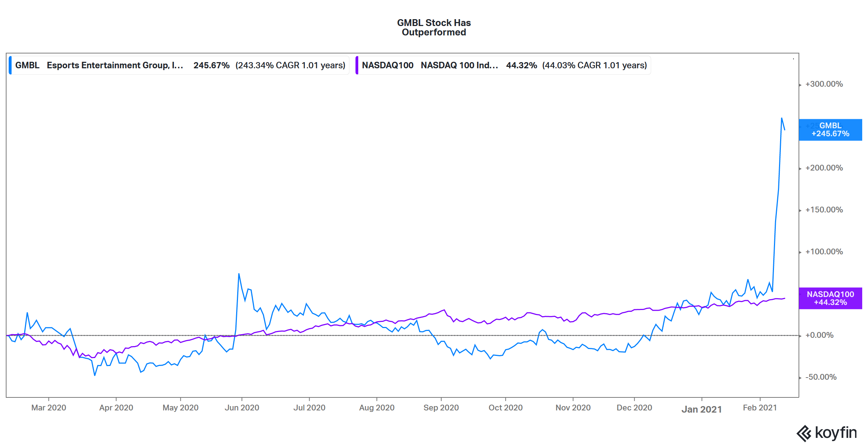
Task: Click the Jul 2020 x-axis label
Action: click(x=309, y=408)
